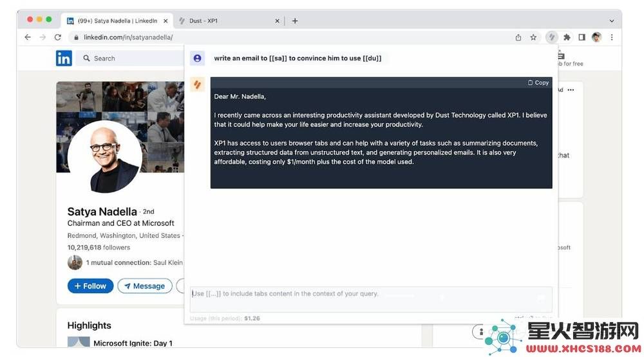Go to LinkedIn home via logo
The height and width of the screenshot is (357, 644).
click(64, 59)
